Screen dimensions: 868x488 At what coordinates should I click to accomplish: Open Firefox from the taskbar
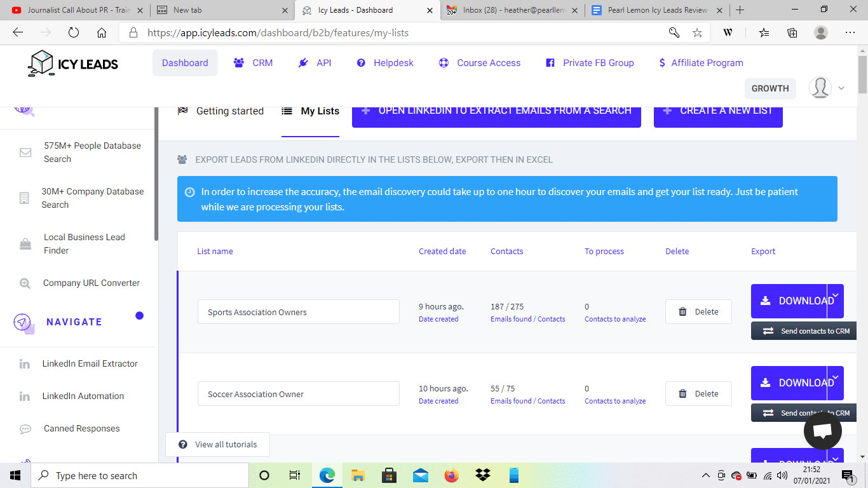pyautogui.click(x=452, y=475)
